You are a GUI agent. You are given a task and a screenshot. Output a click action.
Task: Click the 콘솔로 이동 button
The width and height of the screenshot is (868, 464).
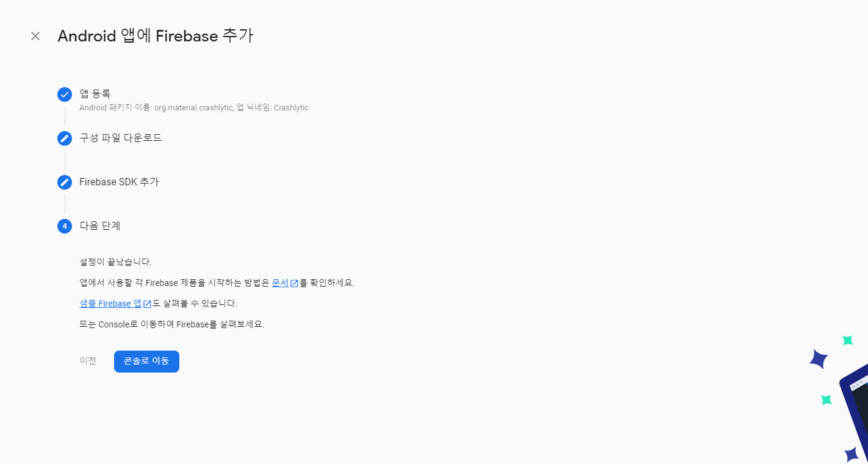[146, 361]
